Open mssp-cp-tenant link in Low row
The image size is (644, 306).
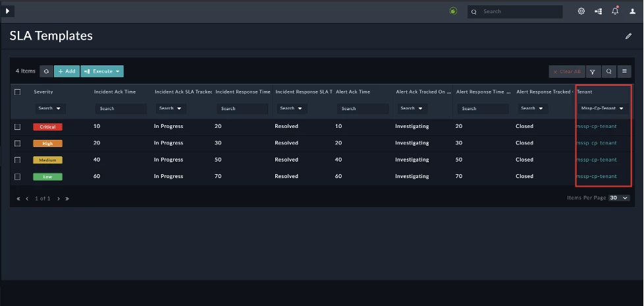(x=597, y=177)
